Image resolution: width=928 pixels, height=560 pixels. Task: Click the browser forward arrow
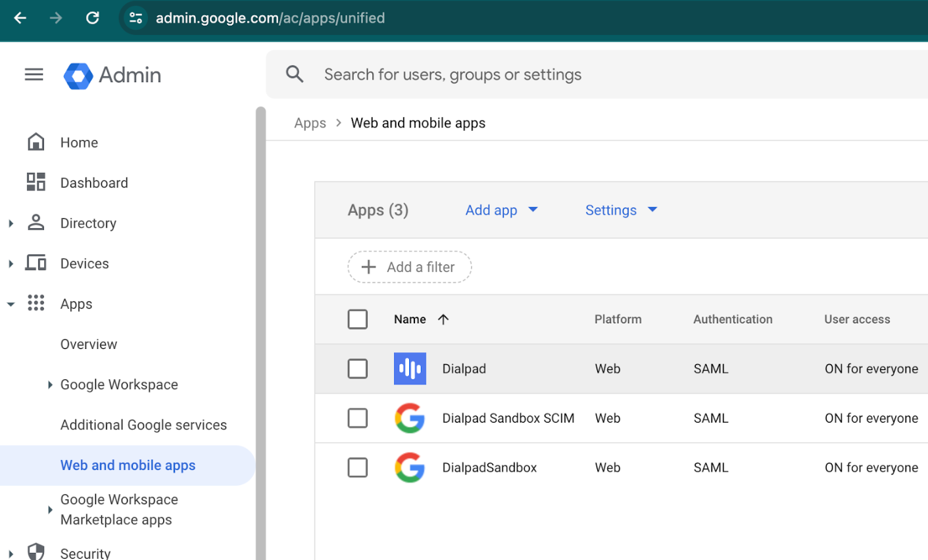tap(56, 18)
